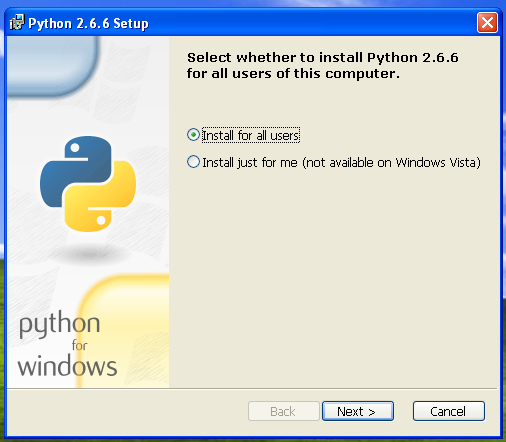Cancel the Python setup
The height and width of the screenshot is (442, 506).
pyautogui.click(x=448, y=411)
